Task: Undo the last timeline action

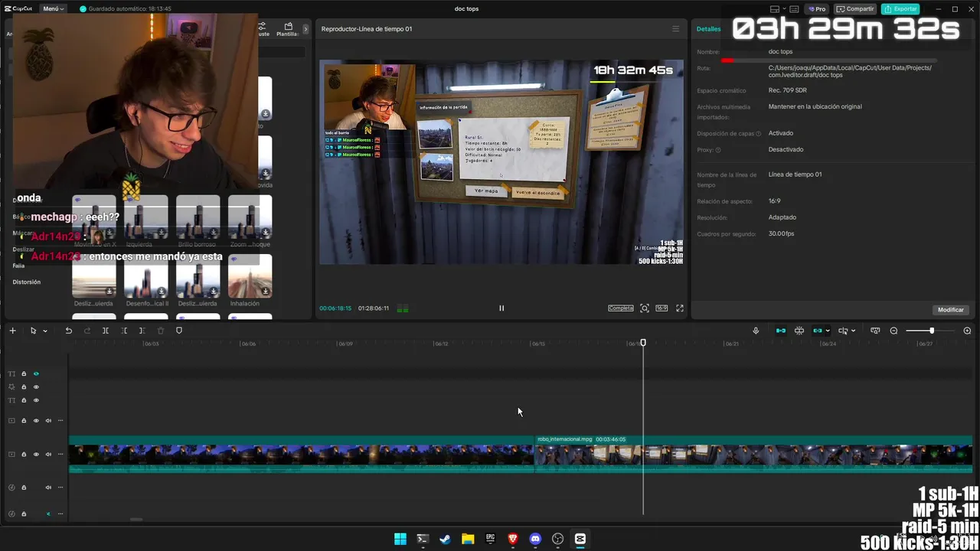Action: 68,331
